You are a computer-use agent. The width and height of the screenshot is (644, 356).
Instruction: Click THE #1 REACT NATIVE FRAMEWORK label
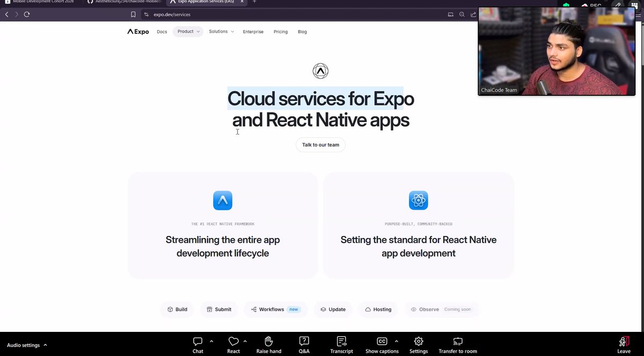pyautogui.click(x=223, y=224)
